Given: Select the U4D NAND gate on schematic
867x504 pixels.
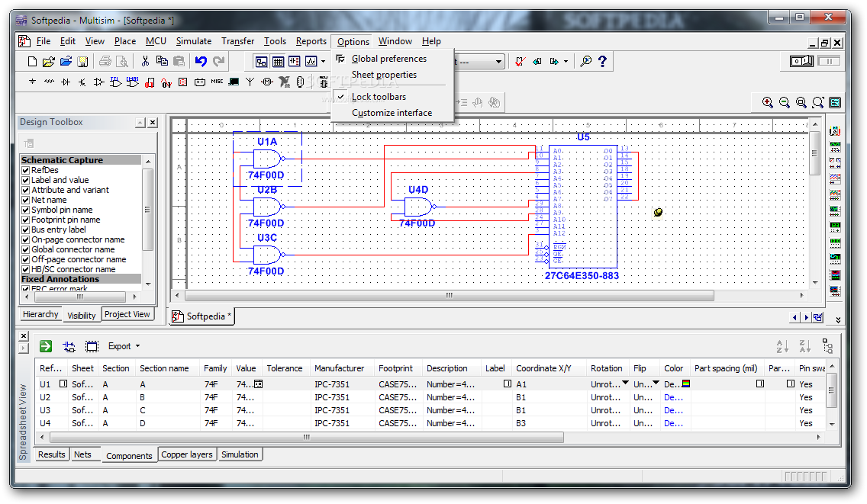Looking at the screenshot, I should [418, 207].
